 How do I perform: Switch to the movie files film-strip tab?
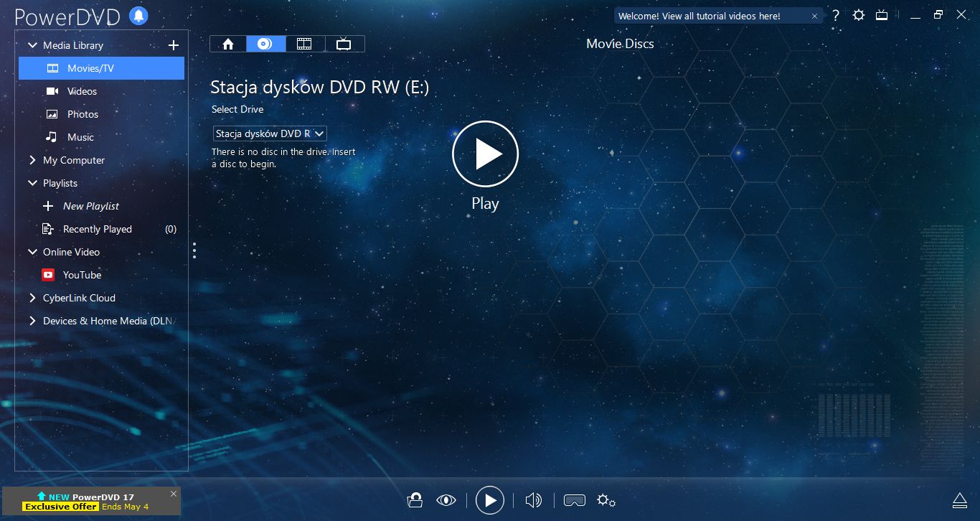pyautogui.click(x=304, y=44)
